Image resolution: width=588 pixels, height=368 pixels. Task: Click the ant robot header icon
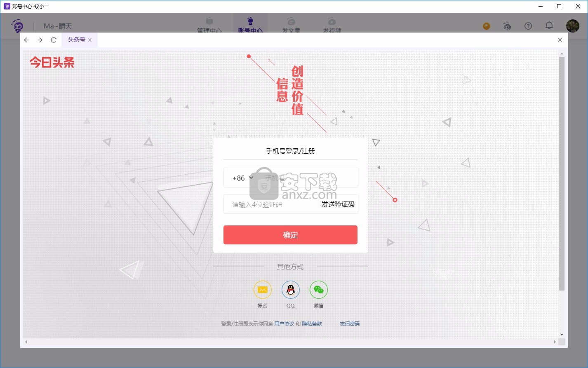click(x=507, y=26)
